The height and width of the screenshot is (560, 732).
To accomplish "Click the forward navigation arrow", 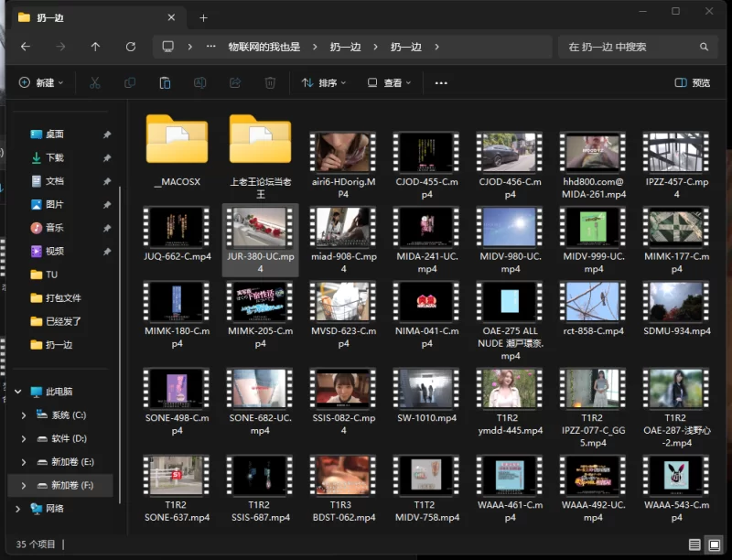I will [x=60, y=47].
